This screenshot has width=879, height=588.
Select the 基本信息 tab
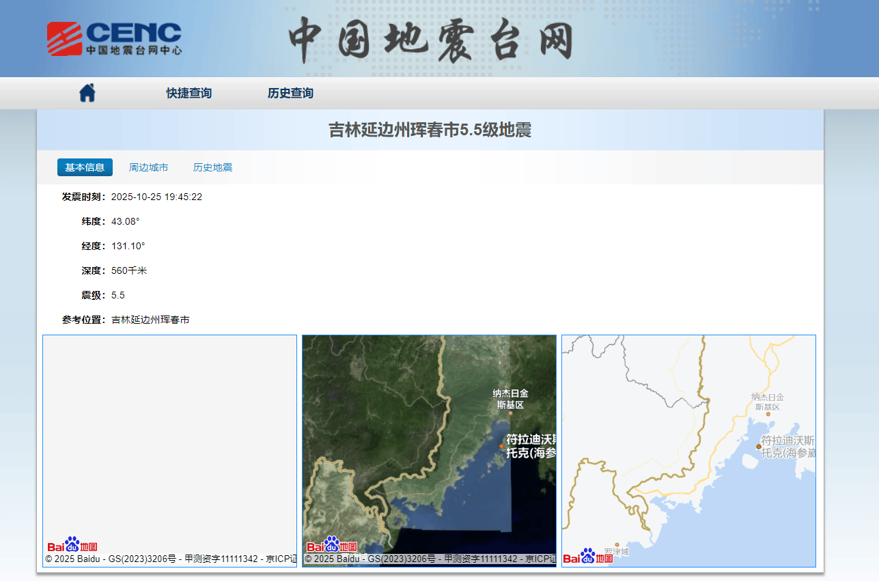pos(85,167)
